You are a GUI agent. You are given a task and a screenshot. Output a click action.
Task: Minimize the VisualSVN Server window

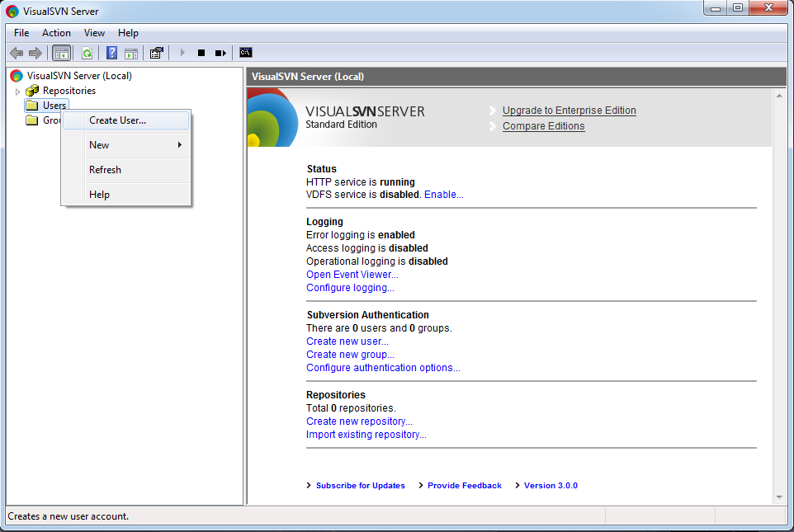715,8
